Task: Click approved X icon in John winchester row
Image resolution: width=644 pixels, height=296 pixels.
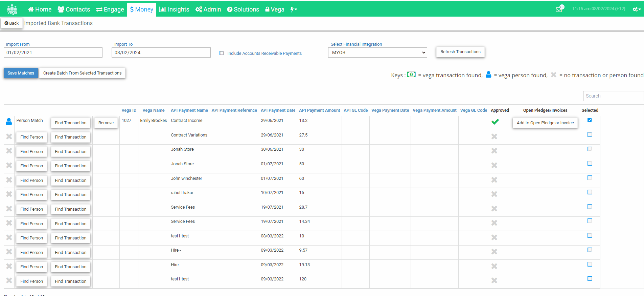Action: (x=495, y=180)
